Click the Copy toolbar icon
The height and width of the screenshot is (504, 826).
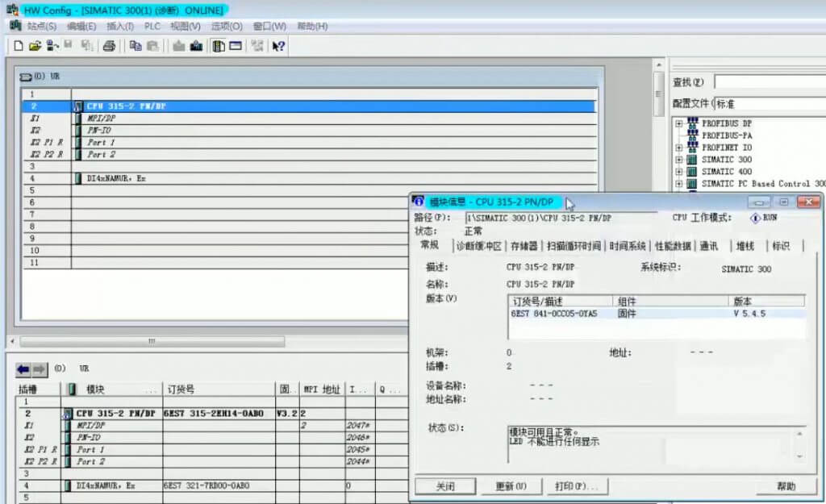(136, 46)
